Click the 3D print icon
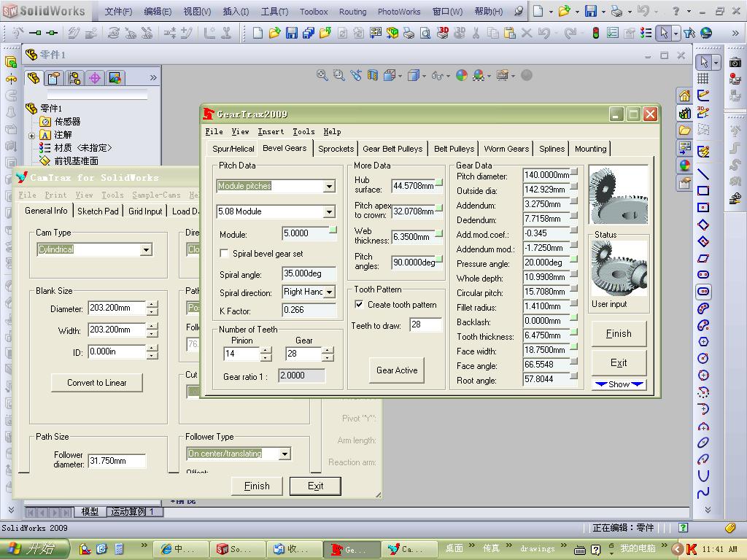Image resolution: width=747 pixels, height=560 pixels. click(x=443, y=33)
